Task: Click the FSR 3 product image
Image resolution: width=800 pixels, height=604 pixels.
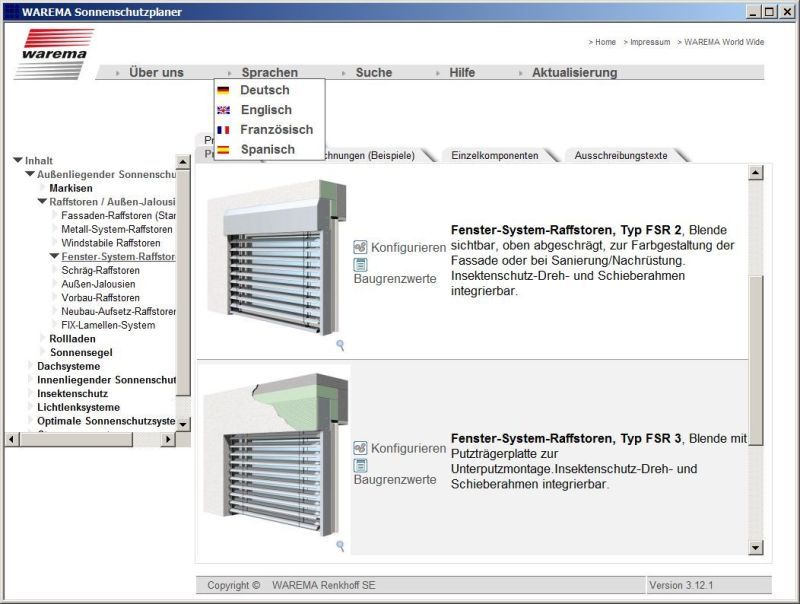Action: click(x=275, y=455)
